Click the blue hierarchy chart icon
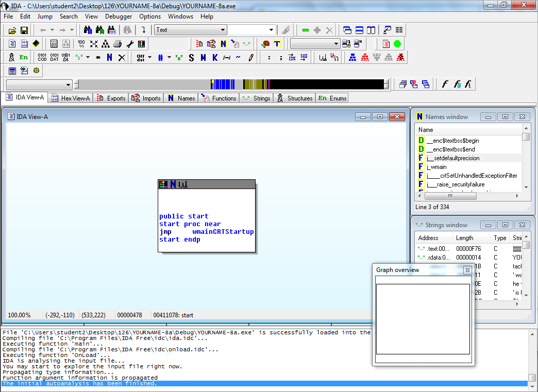 [x=352, y=57]
